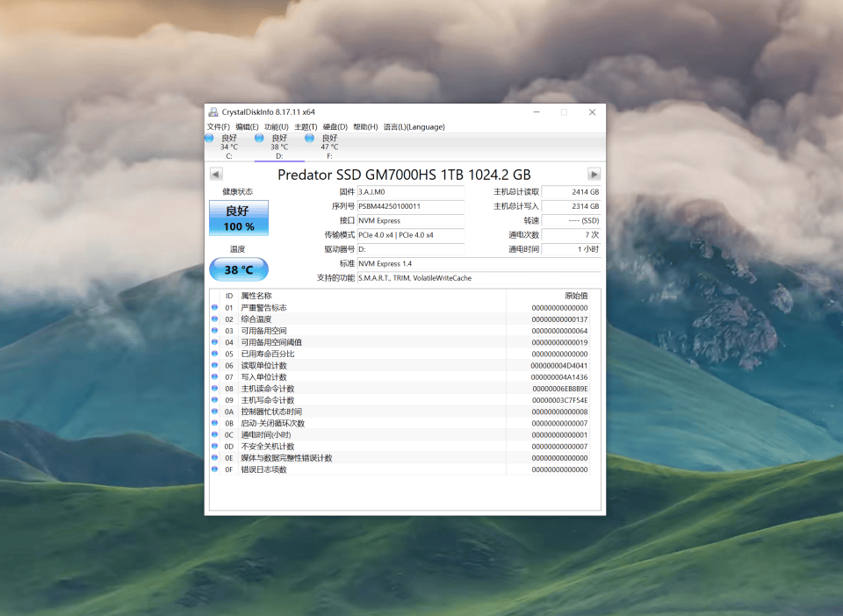Click the 47 °C temperature under F: drive
The height and width of the screenshot is (616, 843).
click(329, 147)
